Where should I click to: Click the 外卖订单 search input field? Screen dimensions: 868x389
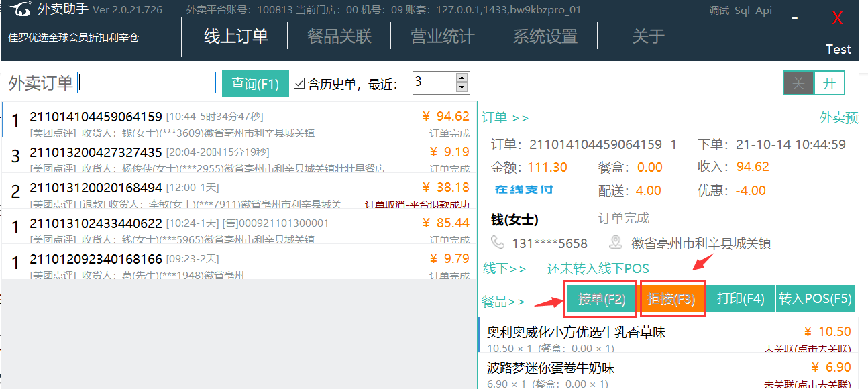[148, 83]
